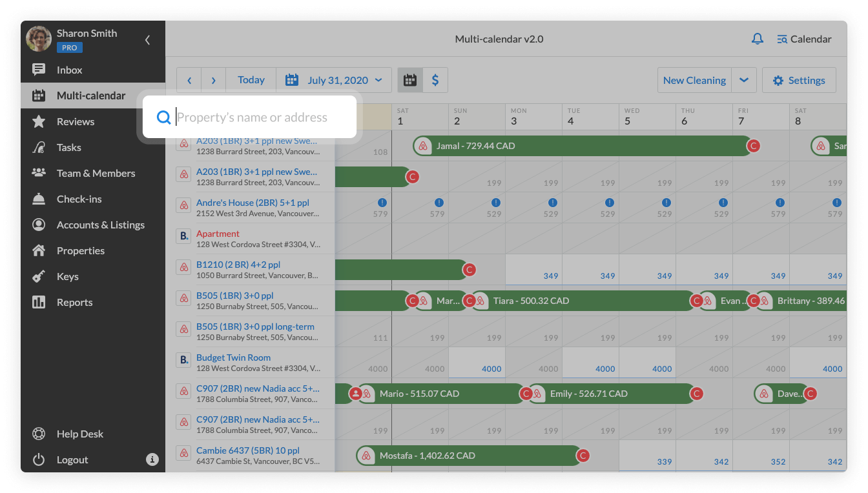Open Accounts & Listings in sidebar

100,225
